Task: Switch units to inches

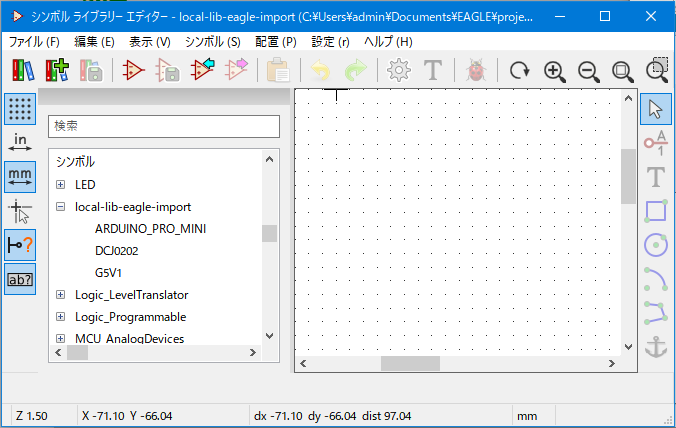Action: click(20, 143)
